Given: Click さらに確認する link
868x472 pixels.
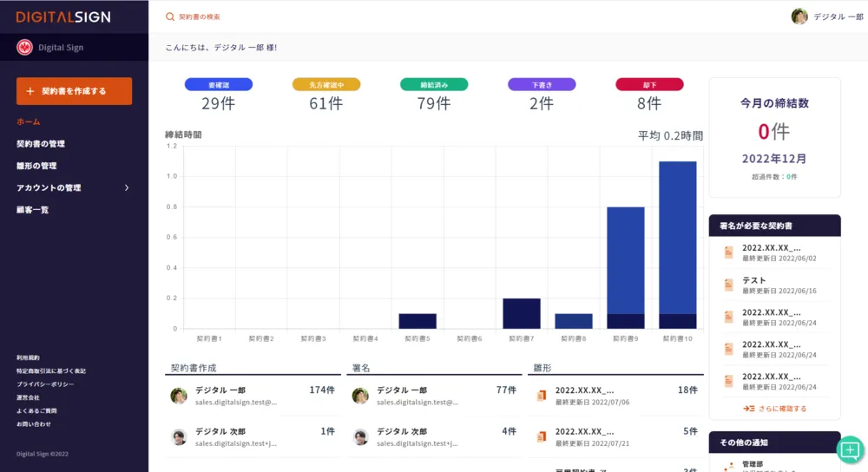Looking at the screenshot, I should (774, 409).
